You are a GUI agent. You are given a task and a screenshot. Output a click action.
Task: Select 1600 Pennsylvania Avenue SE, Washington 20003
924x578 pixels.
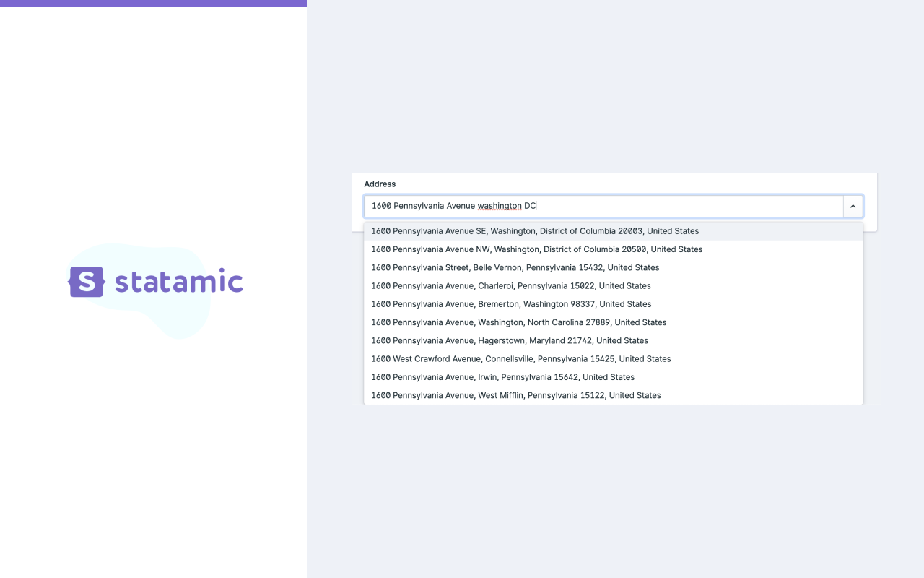(614, 231)
